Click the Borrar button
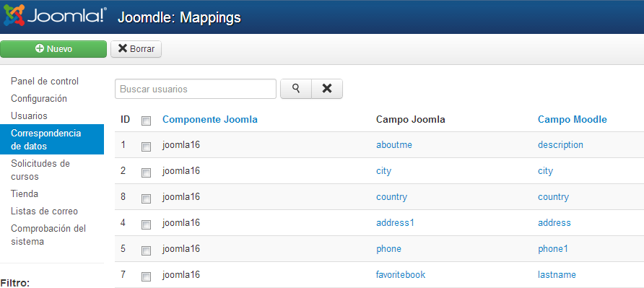 coord(136,49)
